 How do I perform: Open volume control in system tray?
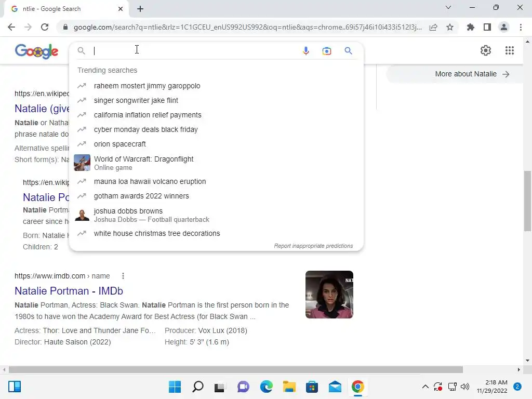coord(465,387)
